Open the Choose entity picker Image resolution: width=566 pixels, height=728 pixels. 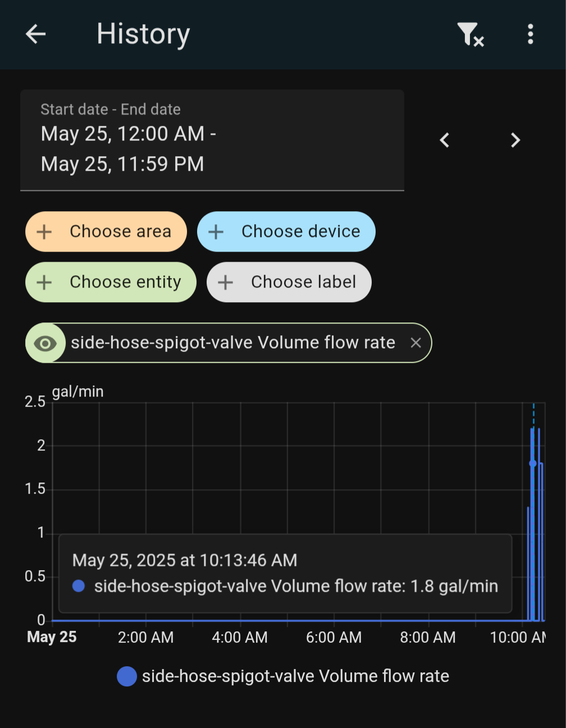coord(111,282)
